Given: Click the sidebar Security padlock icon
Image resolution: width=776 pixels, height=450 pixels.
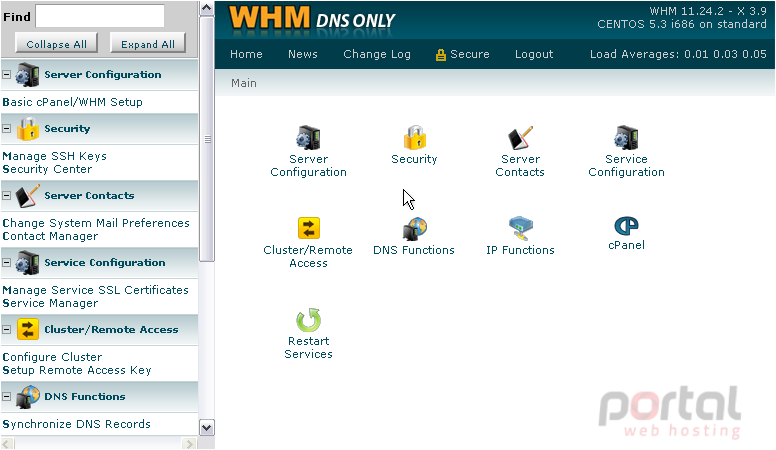Looking at the screenshot, I should coord(28,129).
